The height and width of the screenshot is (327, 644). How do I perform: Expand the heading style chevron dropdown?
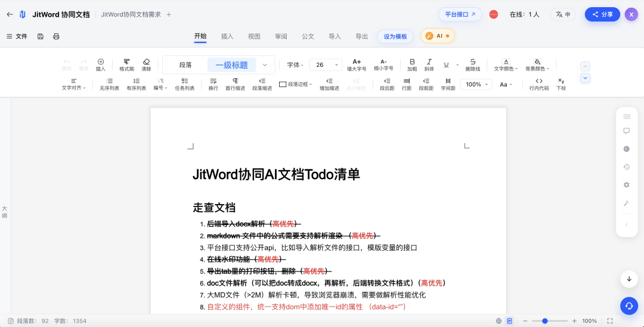(x=265, y=65)
